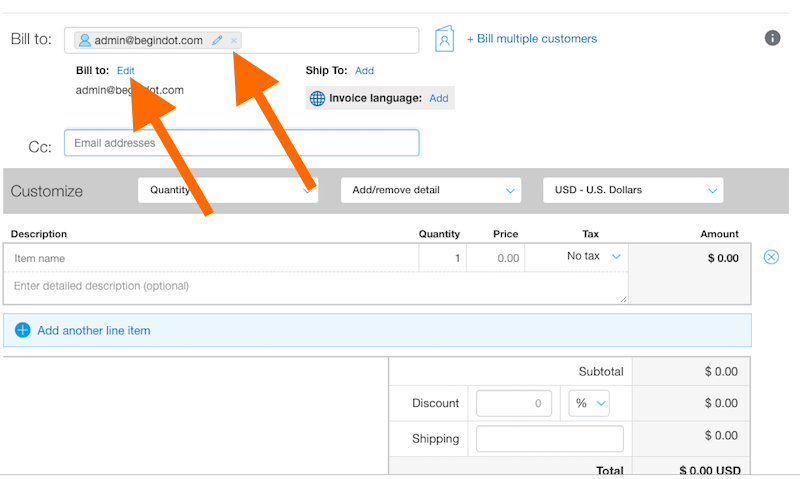Image resolution: width=800 pixels, height=479 pixels.
Task: Click the admin@begindot.com billing address text
Action: point(130,90)
